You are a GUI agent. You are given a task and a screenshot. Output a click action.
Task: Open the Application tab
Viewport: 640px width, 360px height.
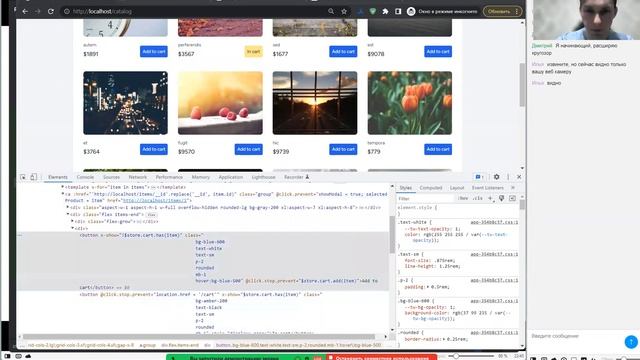coord(231,177)
